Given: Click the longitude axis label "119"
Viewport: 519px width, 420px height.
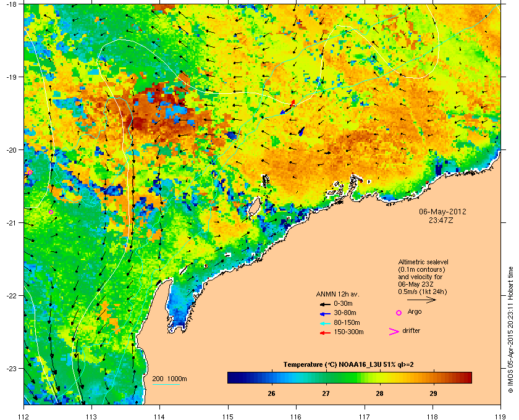Looking at the screenshot, I should coord(500,416).
